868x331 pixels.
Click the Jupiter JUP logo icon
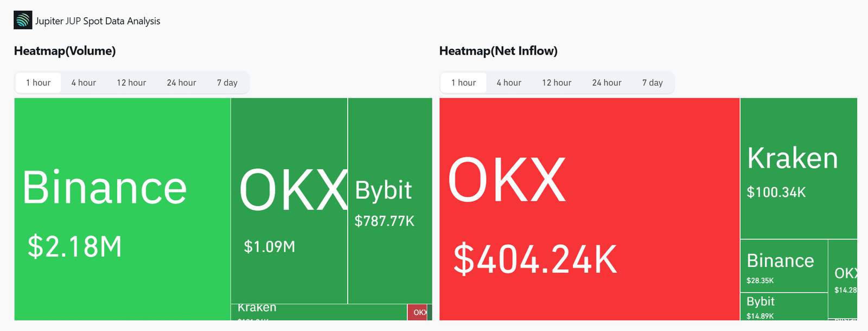pyautogui.click(x=23, y=20)
